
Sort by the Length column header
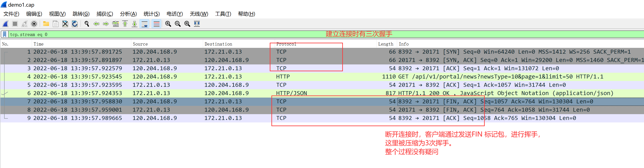click(387, 44)
